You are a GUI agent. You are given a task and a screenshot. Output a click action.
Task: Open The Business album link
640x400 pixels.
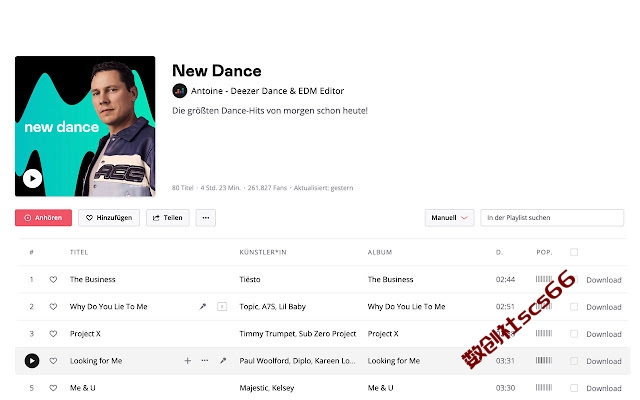click(x=390, y=280)
